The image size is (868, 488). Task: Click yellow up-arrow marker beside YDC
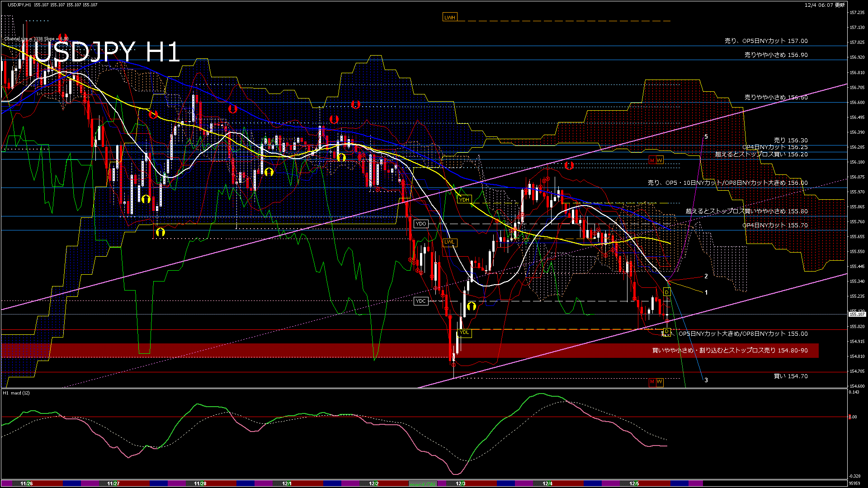472,306
